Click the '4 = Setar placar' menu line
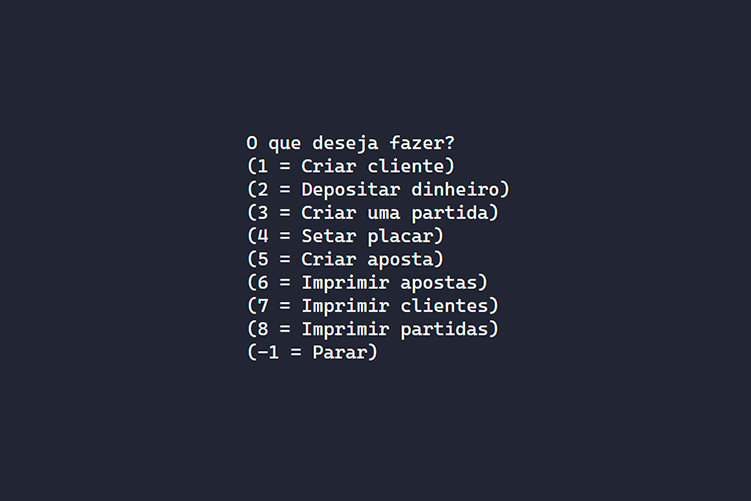This screenshot has height=501, width=751. pyautogui.click(x=345, y=236)
